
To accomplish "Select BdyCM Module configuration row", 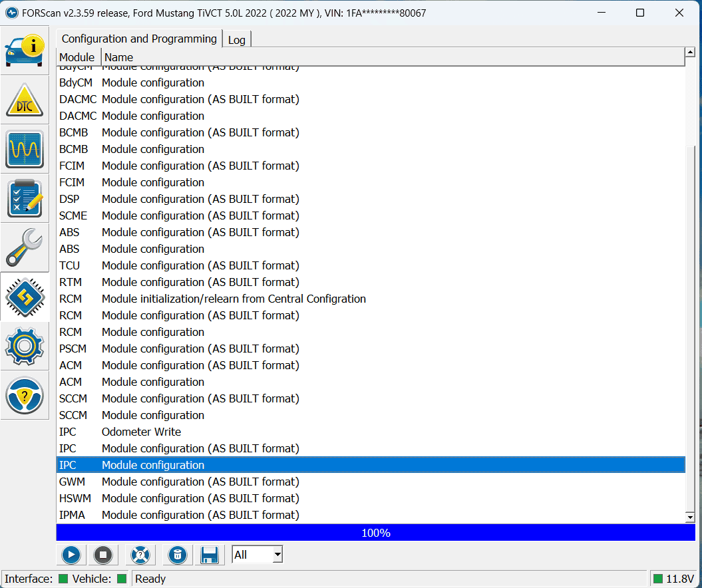I will tap(371, 82).
